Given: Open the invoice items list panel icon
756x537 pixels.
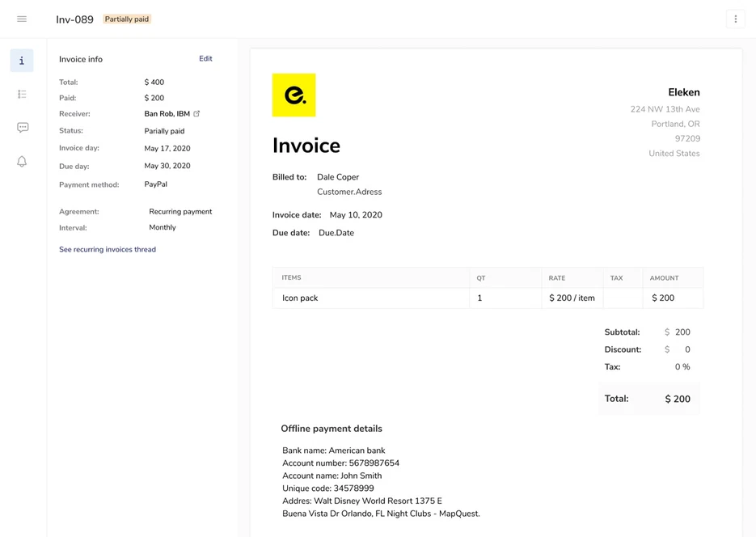Looking at the screenshot, I should [x=22, y=94].
